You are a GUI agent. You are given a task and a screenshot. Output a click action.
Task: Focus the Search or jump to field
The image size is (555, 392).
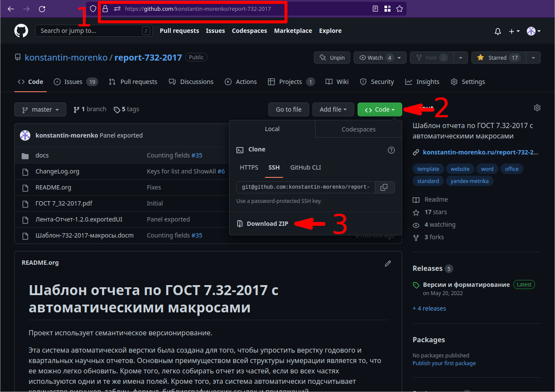(94, 31)
